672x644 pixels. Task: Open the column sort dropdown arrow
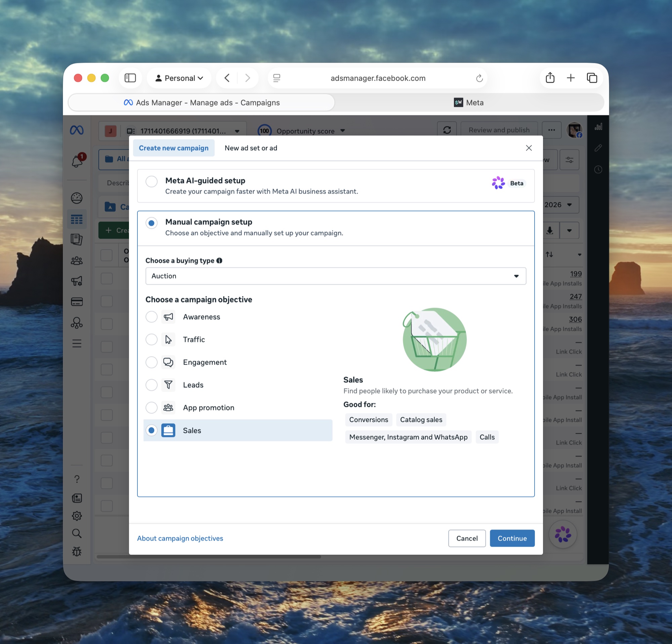click(579, 255)
